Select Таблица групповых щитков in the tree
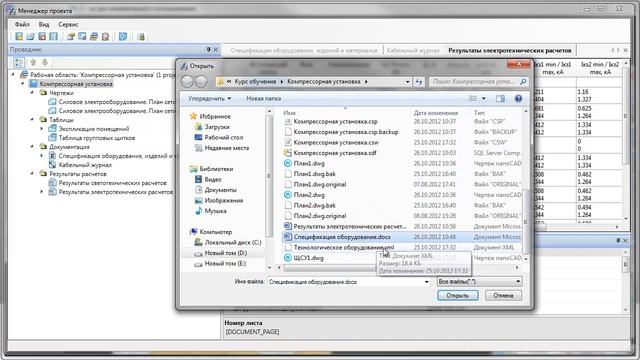The width and height of the screenshot is (640, 360). pyautogui.click(x=97, y=138)
